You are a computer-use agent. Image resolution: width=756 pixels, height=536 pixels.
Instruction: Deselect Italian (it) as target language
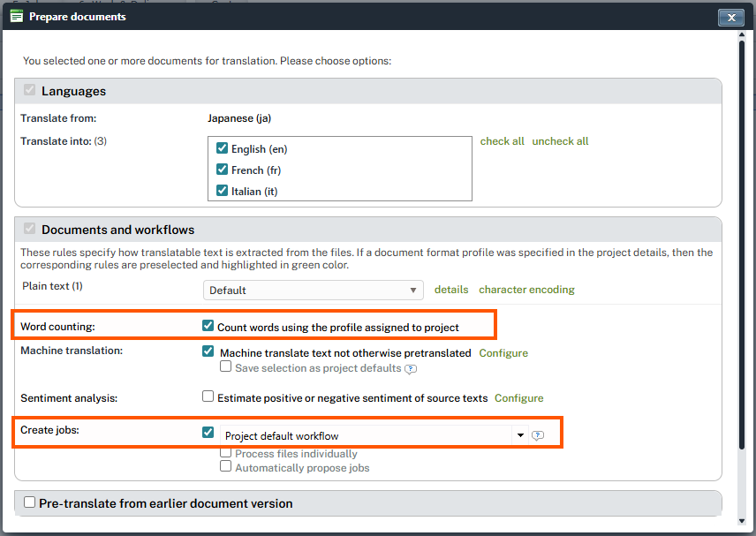(x=223, y=191)
